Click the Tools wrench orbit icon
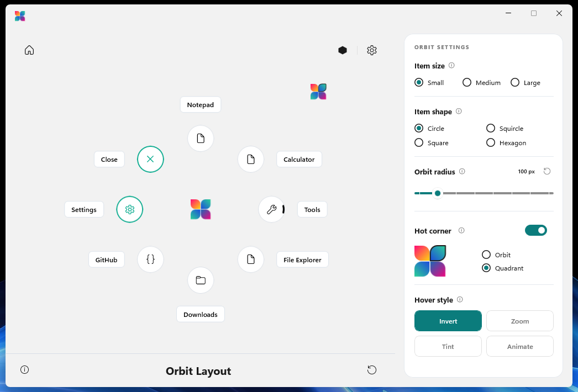The height and width of the screenshot is (392, 578). click(x=271, y=209)
